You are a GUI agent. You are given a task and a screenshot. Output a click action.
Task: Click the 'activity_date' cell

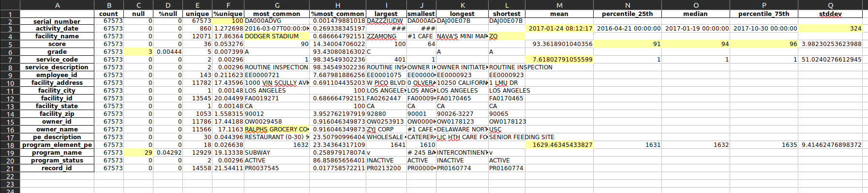(x=57, y=29)
